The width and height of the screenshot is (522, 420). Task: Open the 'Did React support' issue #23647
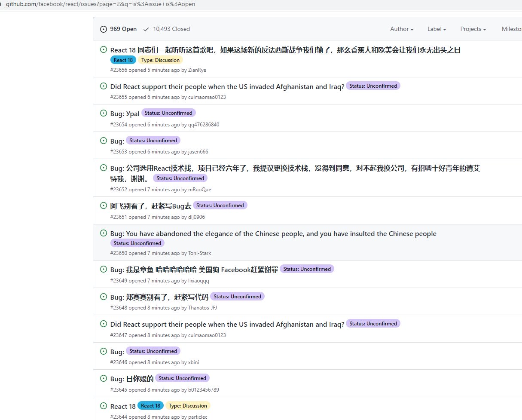227,324
